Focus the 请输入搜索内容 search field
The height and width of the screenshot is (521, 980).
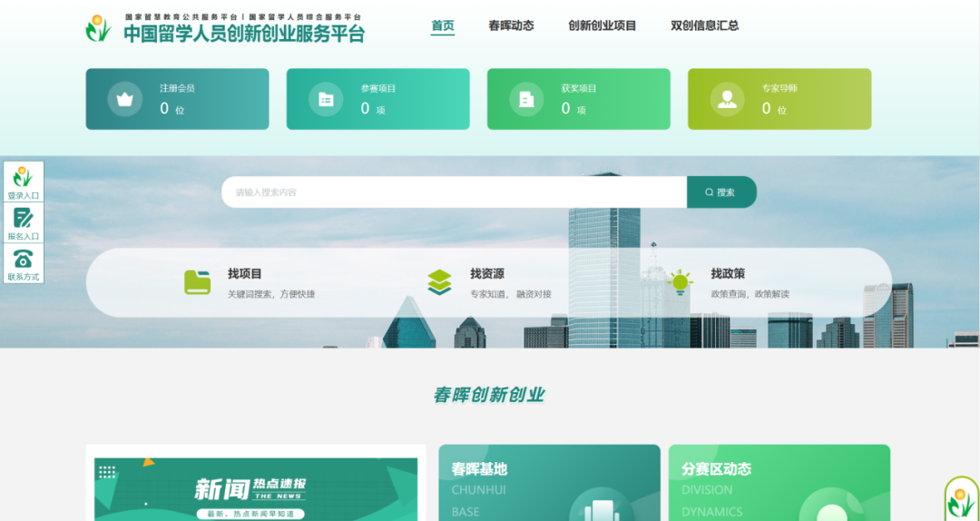pyautogui.click(x=454, y=192)
